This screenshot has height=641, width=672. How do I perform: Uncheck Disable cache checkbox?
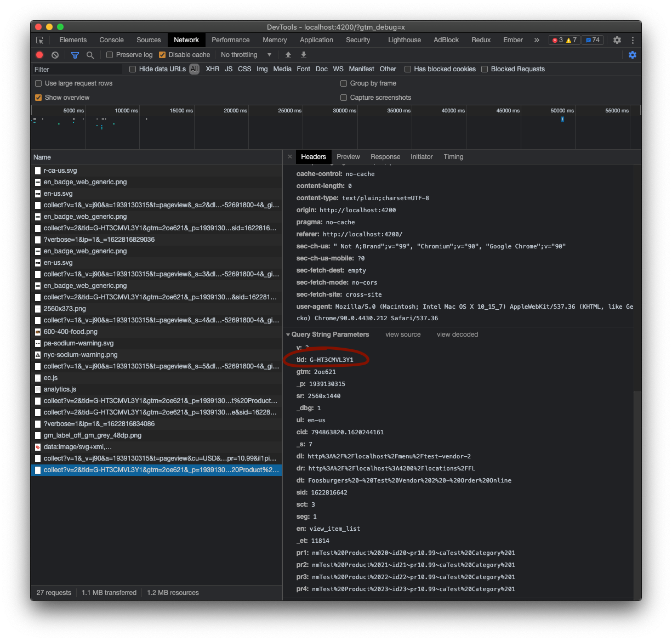(x=162, y=55)
